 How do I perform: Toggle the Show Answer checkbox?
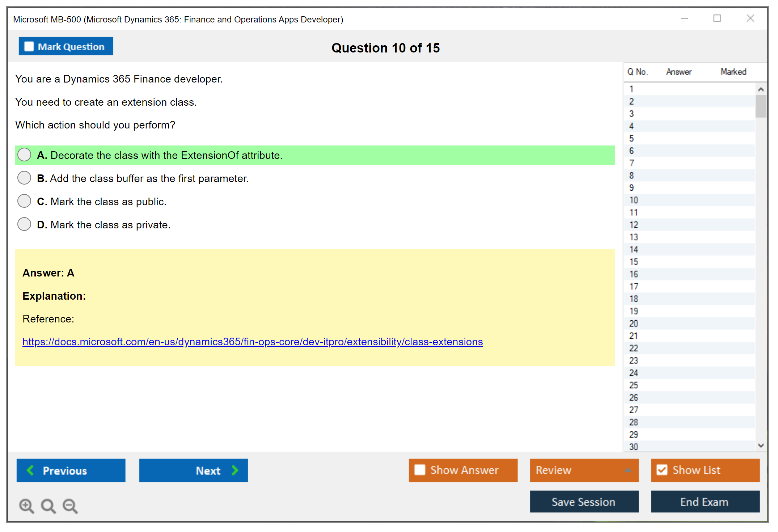pyautogui.click(x=420, y=470)
